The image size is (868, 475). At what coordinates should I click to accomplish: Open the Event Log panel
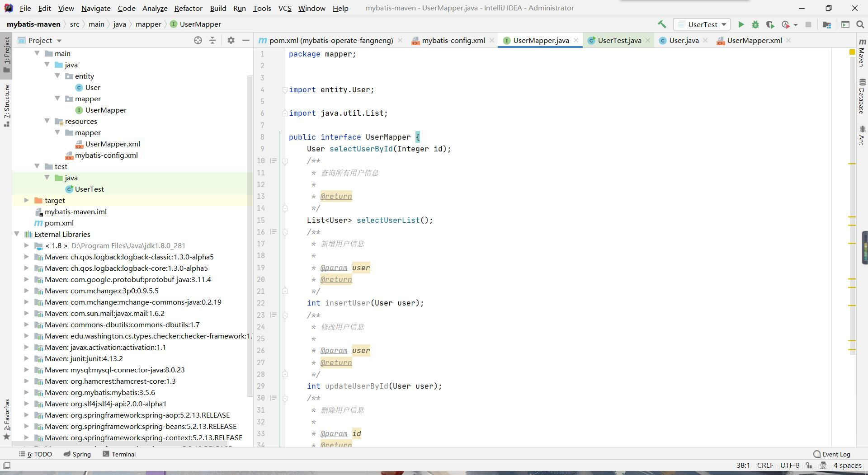pyautogui.click(x=832, y=454)
